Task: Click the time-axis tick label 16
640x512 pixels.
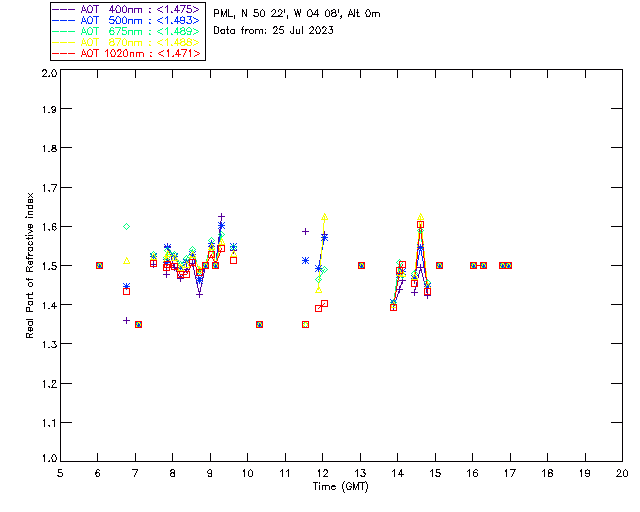Action: 472,473
